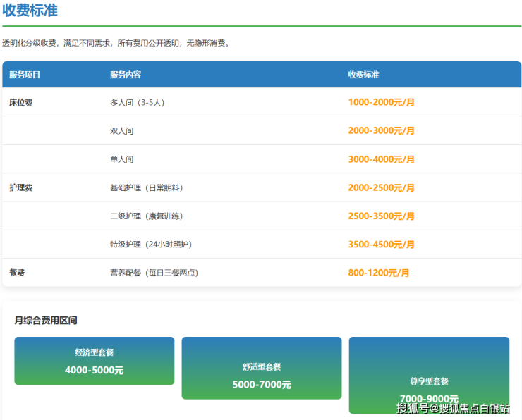Open the 尊享型套餐 package card
The width and height of the screenshot is (522, 420).
(429, 375)
